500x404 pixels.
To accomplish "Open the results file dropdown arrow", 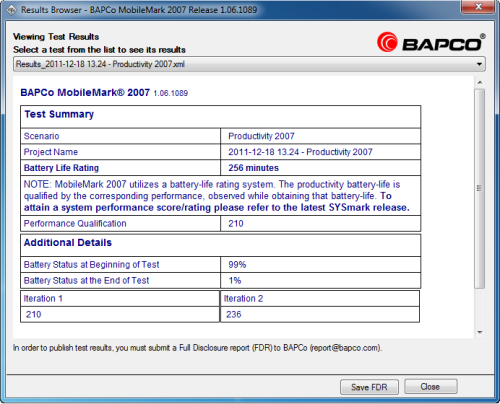I will (x=479, y=64).
